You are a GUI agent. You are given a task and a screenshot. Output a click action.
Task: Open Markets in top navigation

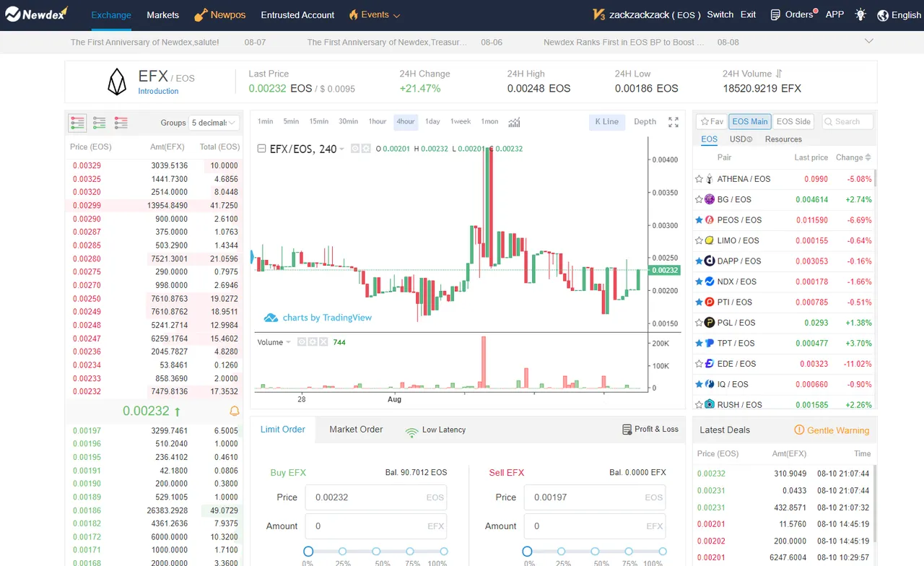click(162, 15)
